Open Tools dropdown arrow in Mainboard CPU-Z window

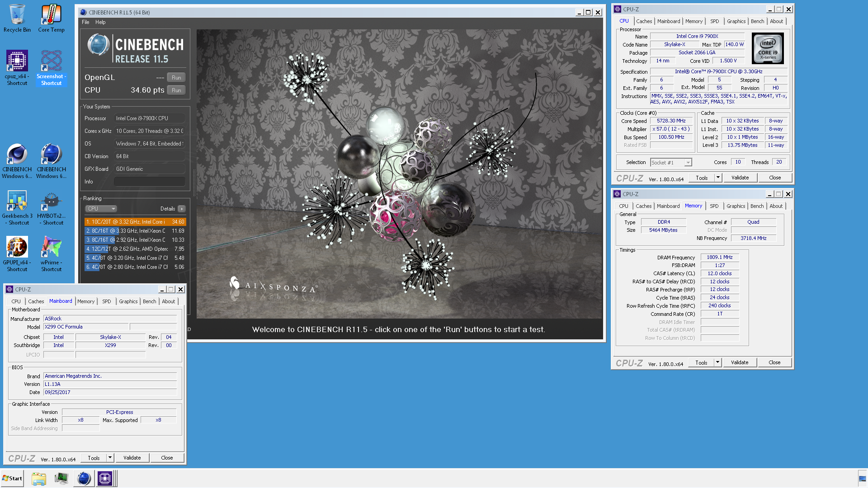click(110, 458)
